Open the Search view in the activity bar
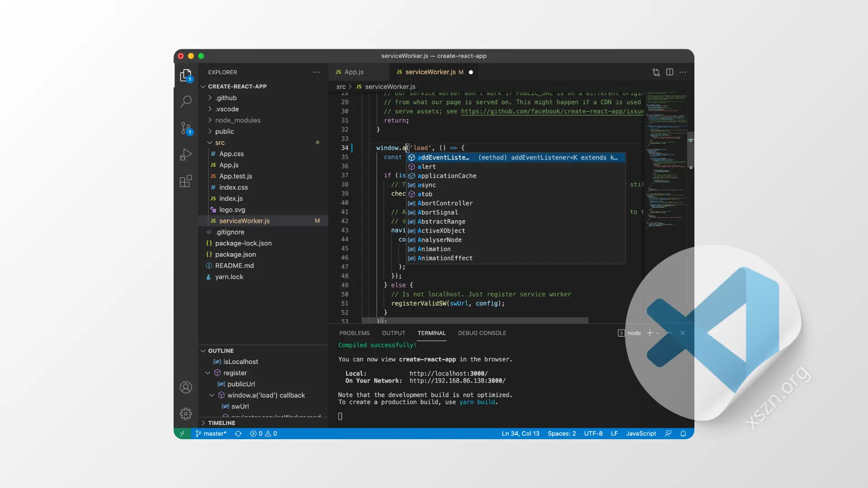Image resolution: width=868 pixels, height=488 pixels. [x=186, y=101]
